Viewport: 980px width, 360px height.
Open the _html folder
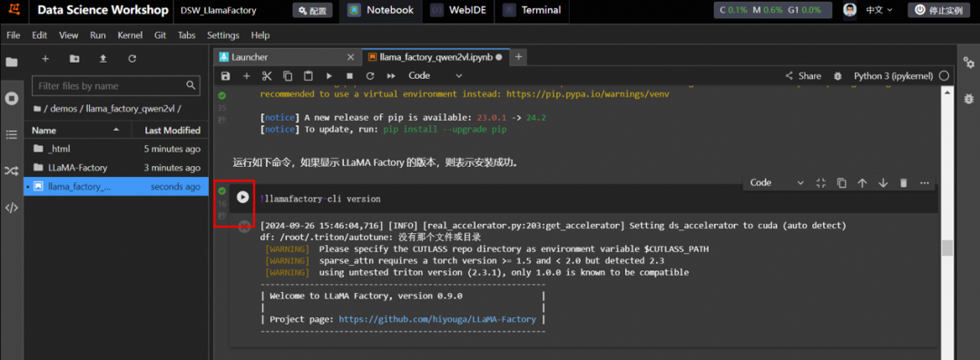(116, 149)
